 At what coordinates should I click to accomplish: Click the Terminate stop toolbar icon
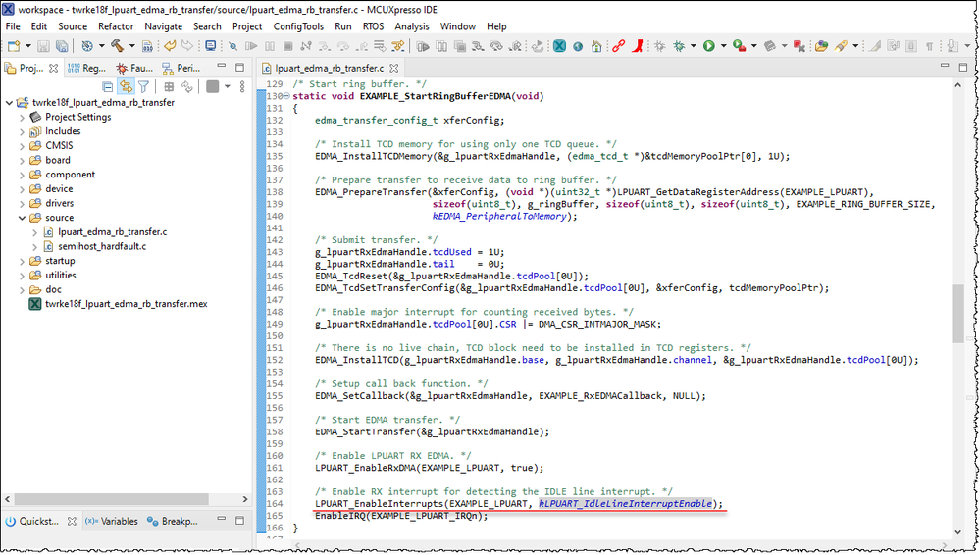point(288,46)
